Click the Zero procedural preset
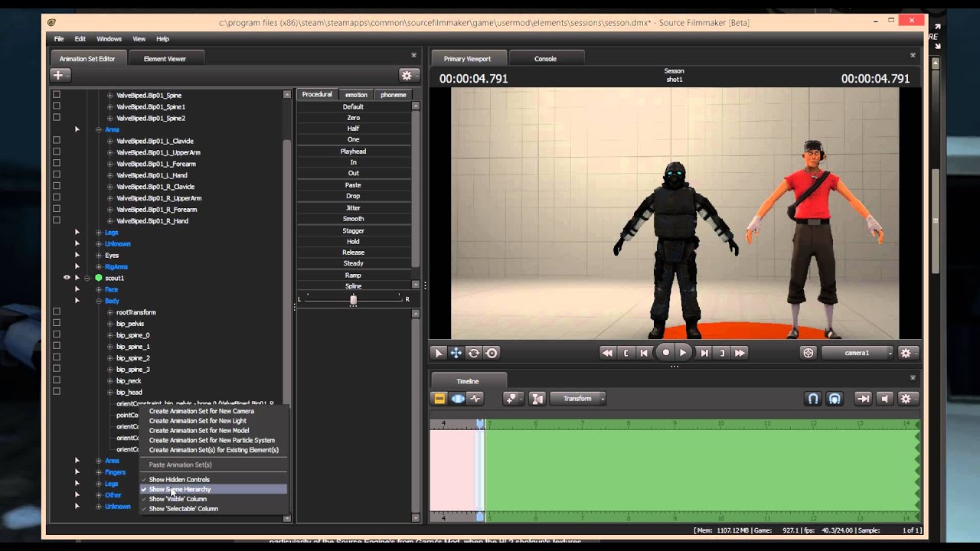Viewport: 980px width, 551px height. click(353, 118)
